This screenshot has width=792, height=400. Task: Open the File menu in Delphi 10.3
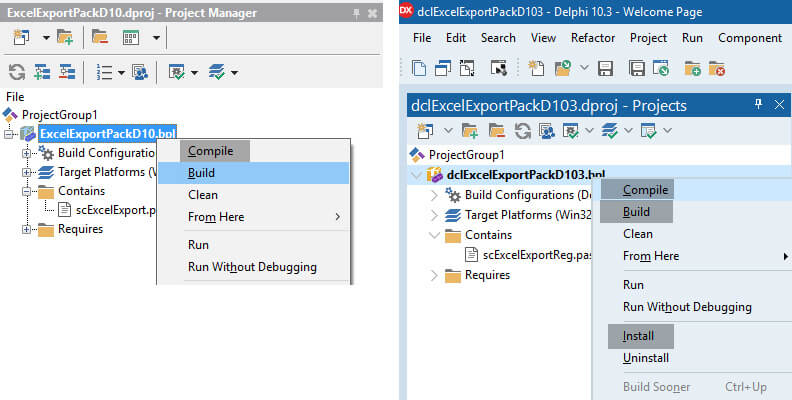click(422, 38)
